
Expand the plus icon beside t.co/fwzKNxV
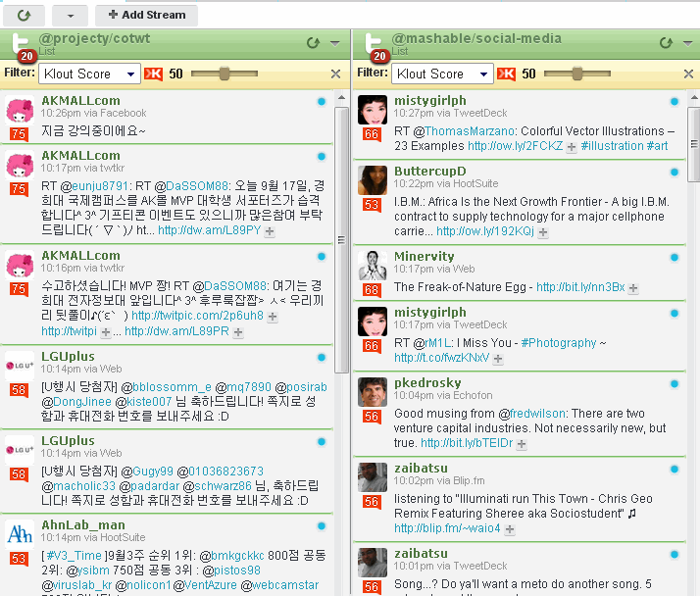click(498, 359)
